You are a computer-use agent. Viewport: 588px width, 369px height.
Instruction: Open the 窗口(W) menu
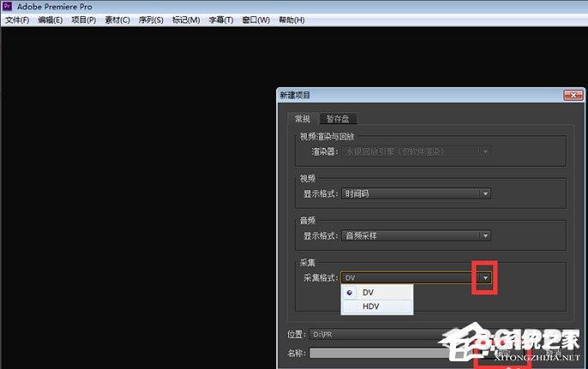[x=255, y=20]
